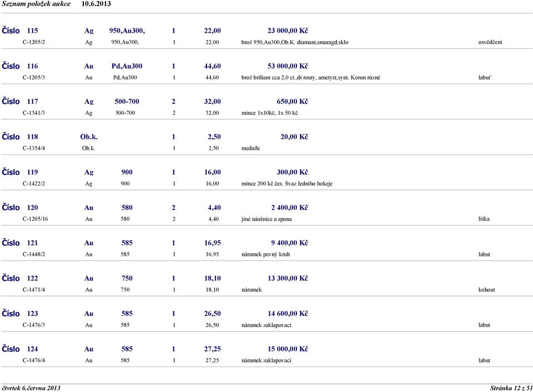
Task: Select description 'mince 200 kč čes. Svaz ledního hokeje'
Action: (x=287, y=184)
